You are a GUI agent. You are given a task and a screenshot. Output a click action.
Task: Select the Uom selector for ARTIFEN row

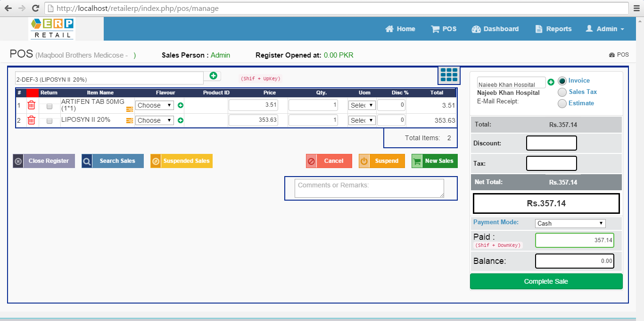coord(362,105)
